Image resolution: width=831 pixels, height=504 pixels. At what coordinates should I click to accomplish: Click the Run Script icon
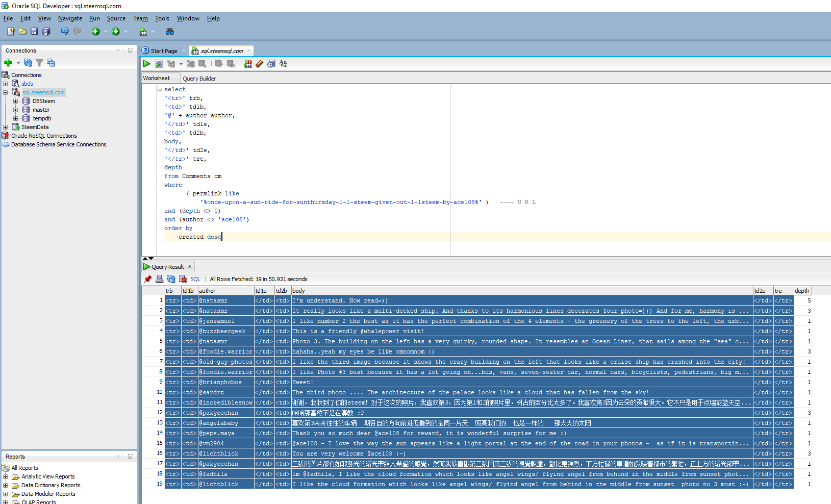(159, 64)
